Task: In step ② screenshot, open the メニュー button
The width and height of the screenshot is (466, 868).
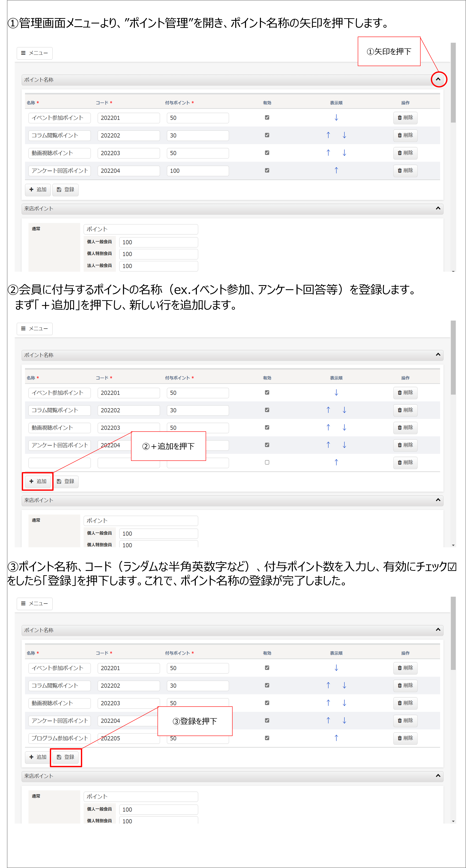Action: pyautogui.click(x=35, y=329)
